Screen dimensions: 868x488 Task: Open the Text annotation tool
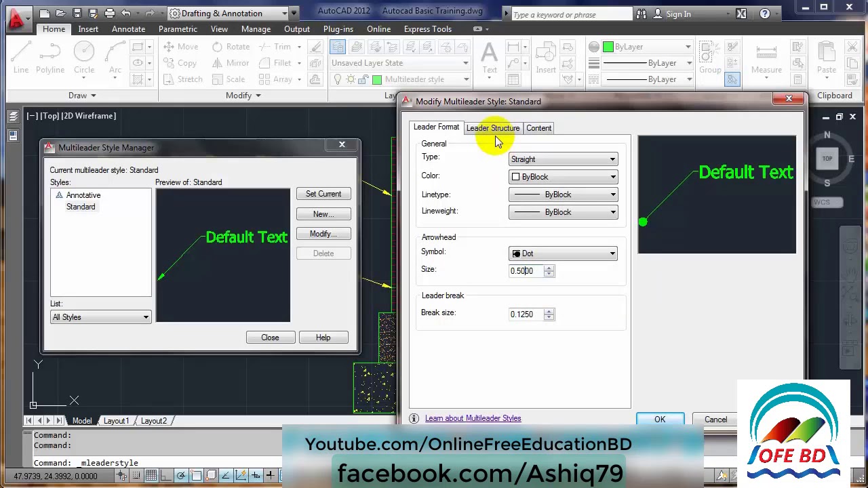[x=489, y=58]
